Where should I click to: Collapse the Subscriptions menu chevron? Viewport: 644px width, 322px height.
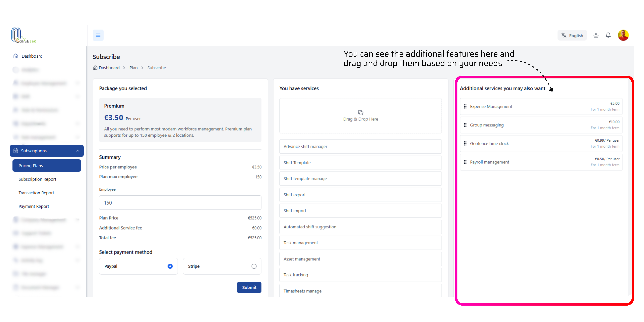(x=78, y=151)
